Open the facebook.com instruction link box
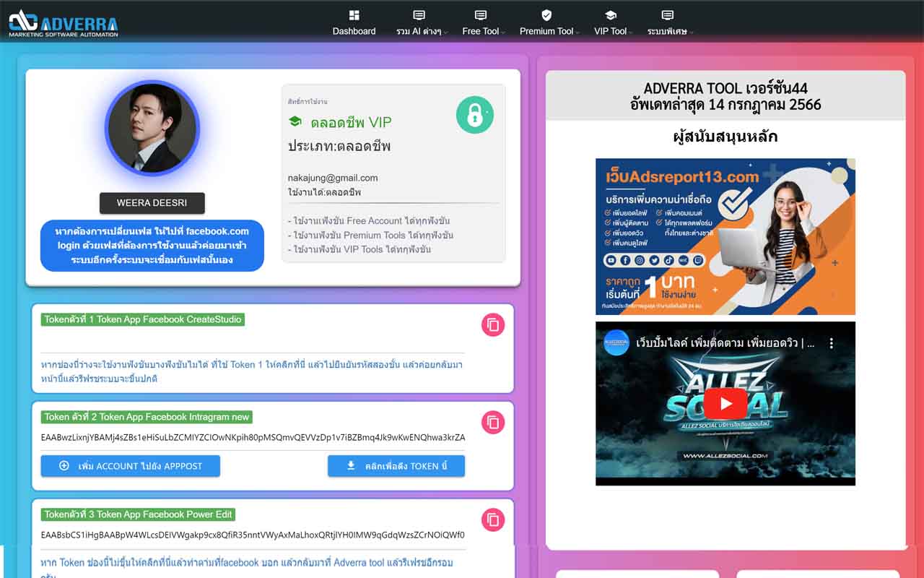This screenshot has width=924, height=578. 152,246
